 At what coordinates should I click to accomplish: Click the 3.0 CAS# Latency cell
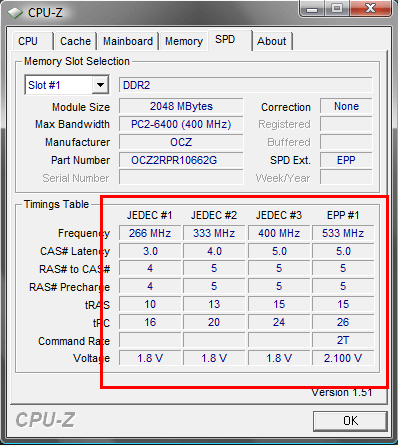coord(150,251)
